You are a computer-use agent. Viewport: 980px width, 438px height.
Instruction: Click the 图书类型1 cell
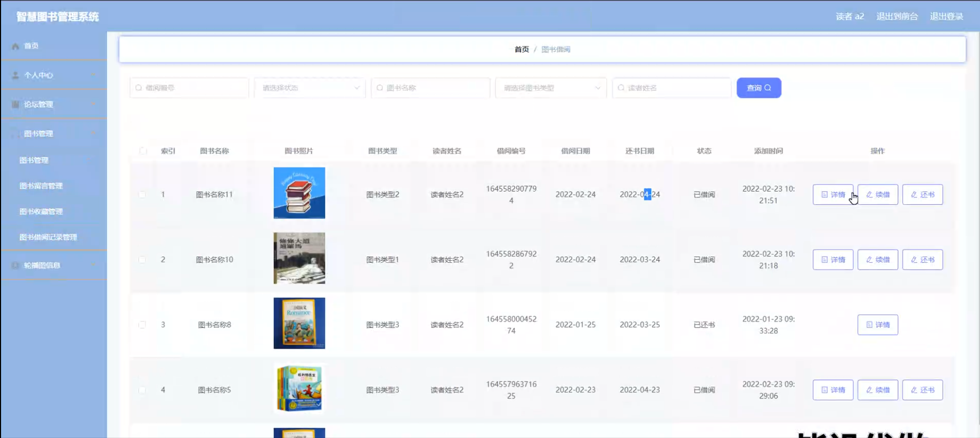382,260
